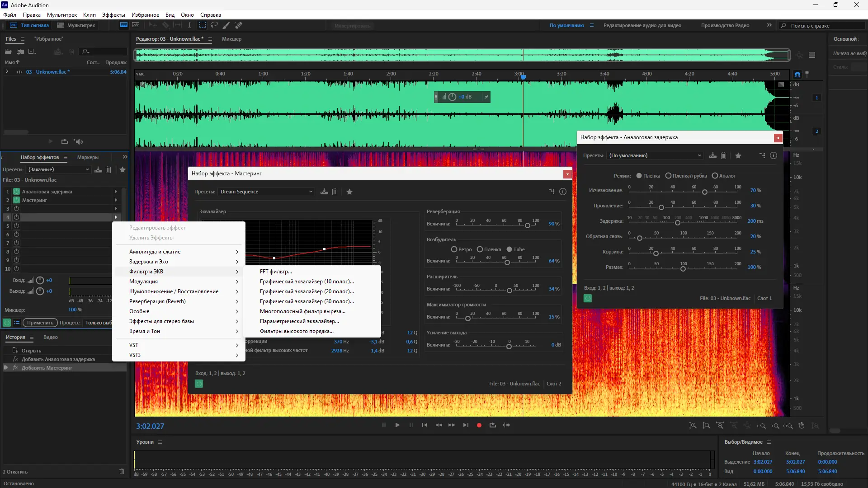Open Mastering presets dropdown Dream Sequence
The width and height of the screenshot is (868, 488).
(266, 192)
